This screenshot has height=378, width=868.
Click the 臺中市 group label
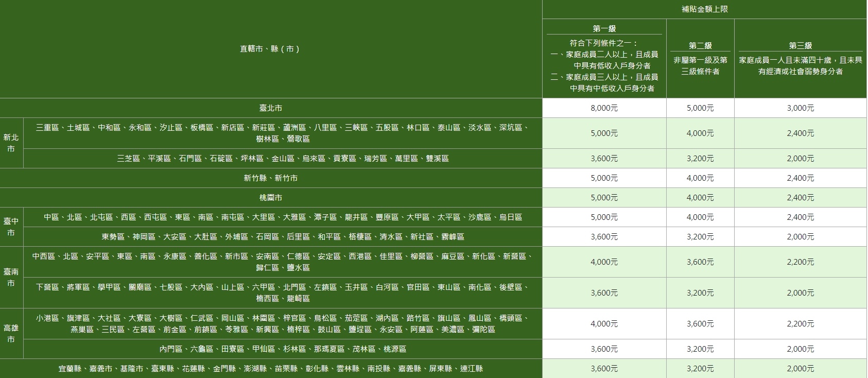point(11,227)
